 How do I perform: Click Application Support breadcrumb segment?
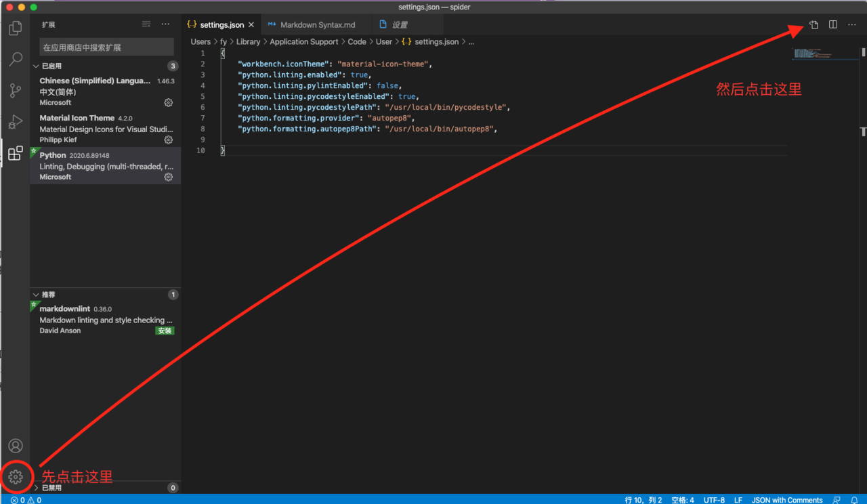[304, 42]
